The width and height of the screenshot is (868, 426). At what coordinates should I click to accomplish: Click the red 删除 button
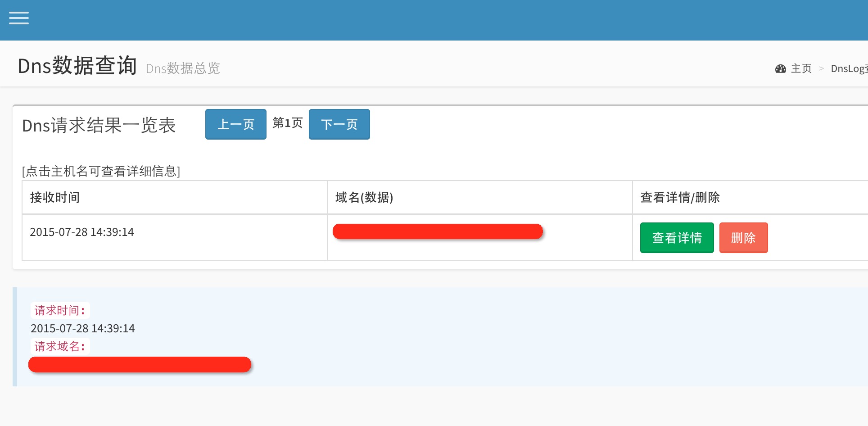(x=743, y=238)
